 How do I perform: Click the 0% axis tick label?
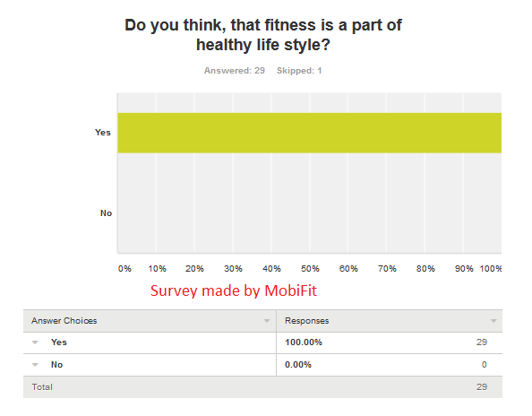pyautogui.click(x=124, y=269)
